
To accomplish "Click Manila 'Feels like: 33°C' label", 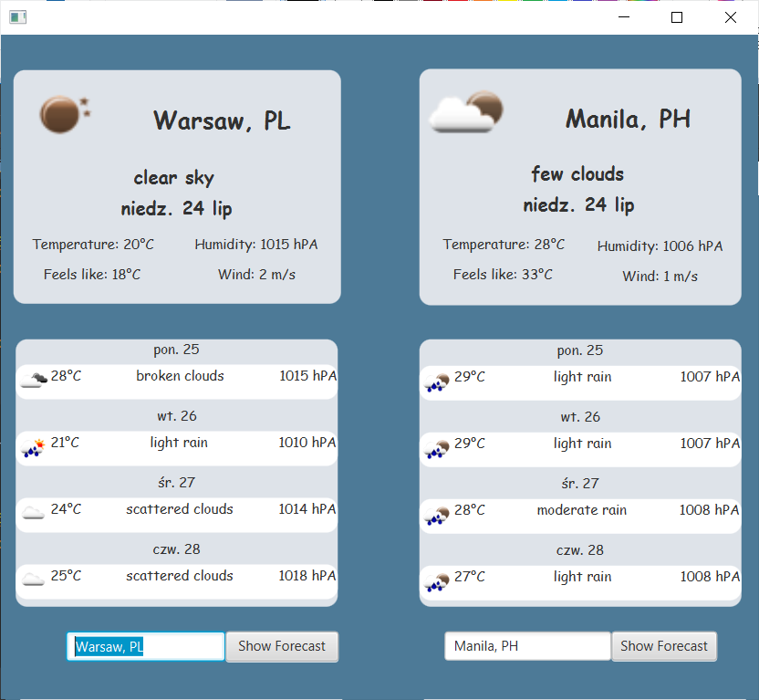I will (x=503, y=275).
